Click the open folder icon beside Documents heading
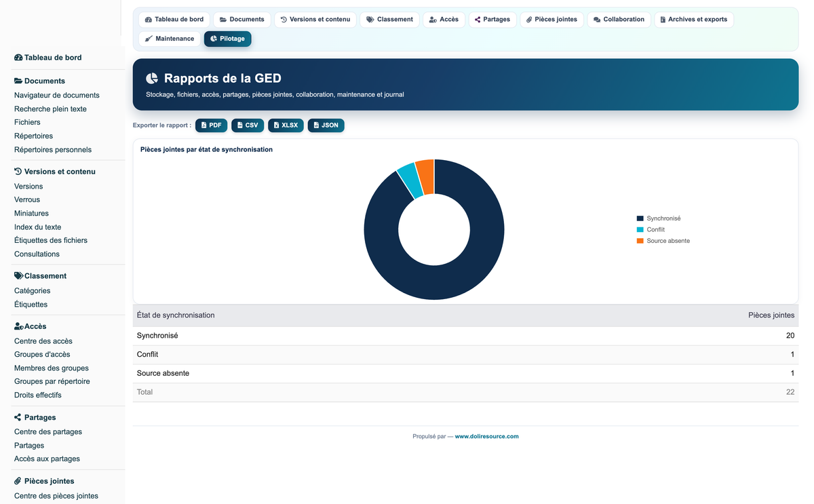814x504 pixels. click(18, 81)
